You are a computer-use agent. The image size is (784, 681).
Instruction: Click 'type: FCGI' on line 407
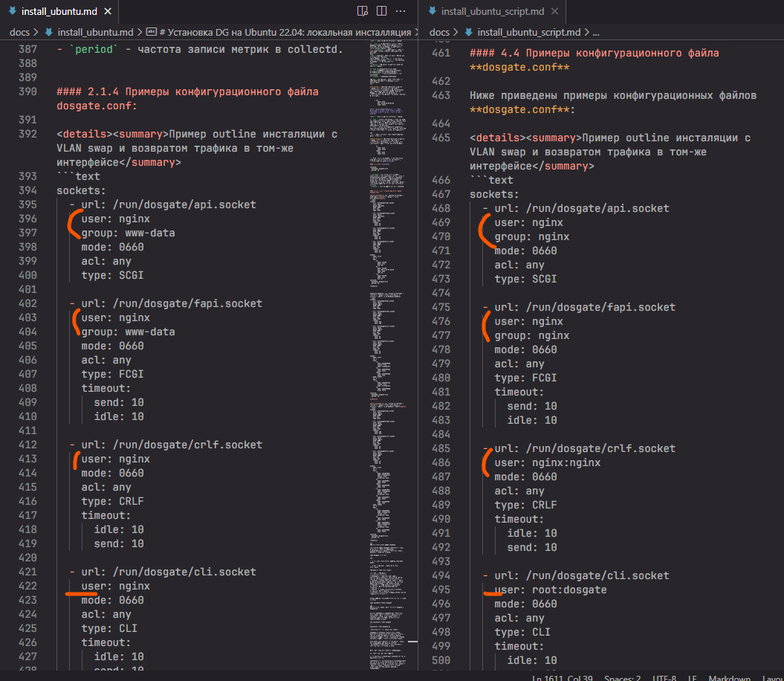(112, 374)
